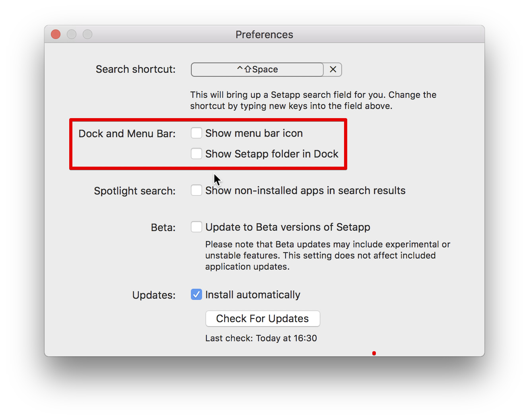Close the Preferences window
Image resolution: width=529 pixels, height=420 pixels.
click(56, 35)
